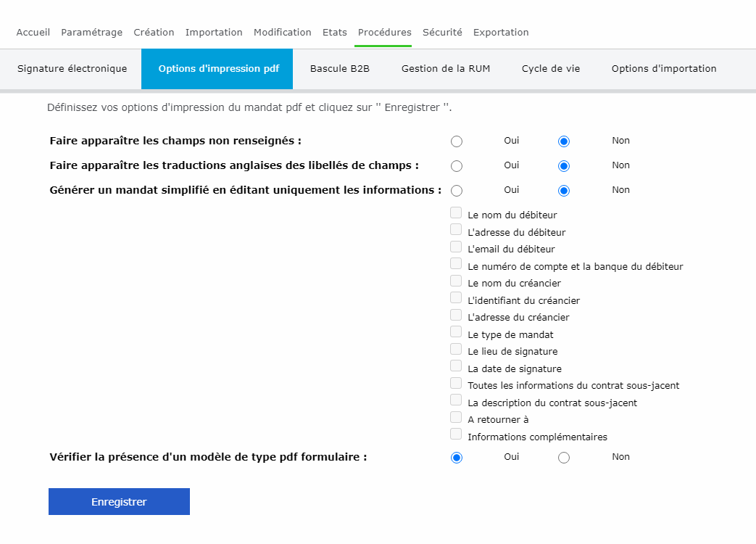
Task: Switch to the Signature électronique tab
Action: pyautogui.click(x=72, y=69)
